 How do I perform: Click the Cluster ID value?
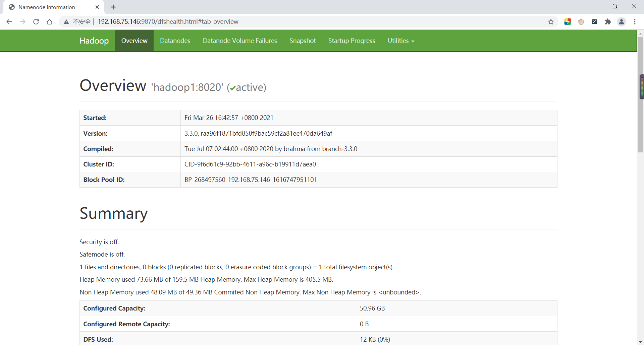click(250, 164)
